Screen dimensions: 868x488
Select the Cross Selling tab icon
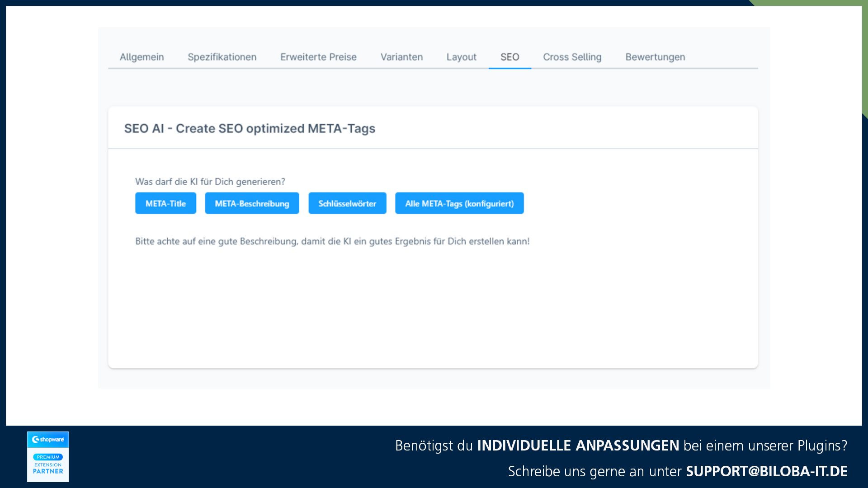572,56
